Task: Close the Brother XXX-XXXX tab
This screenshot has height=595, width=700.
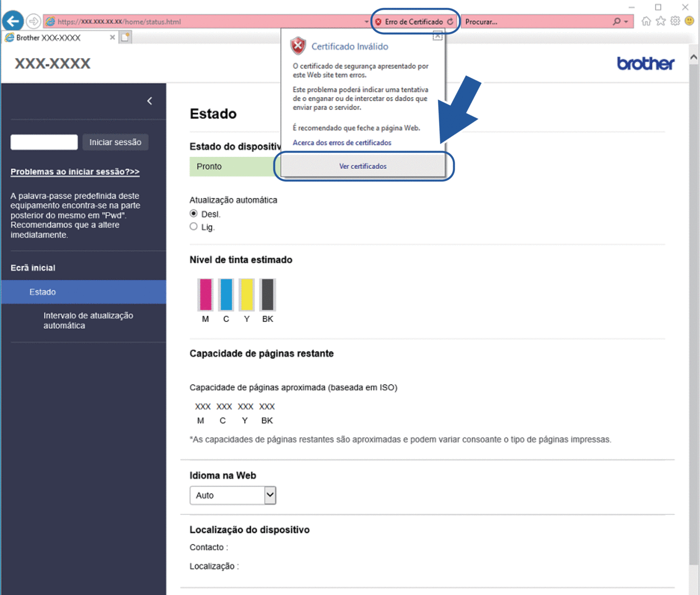Action: coord(112,37)
